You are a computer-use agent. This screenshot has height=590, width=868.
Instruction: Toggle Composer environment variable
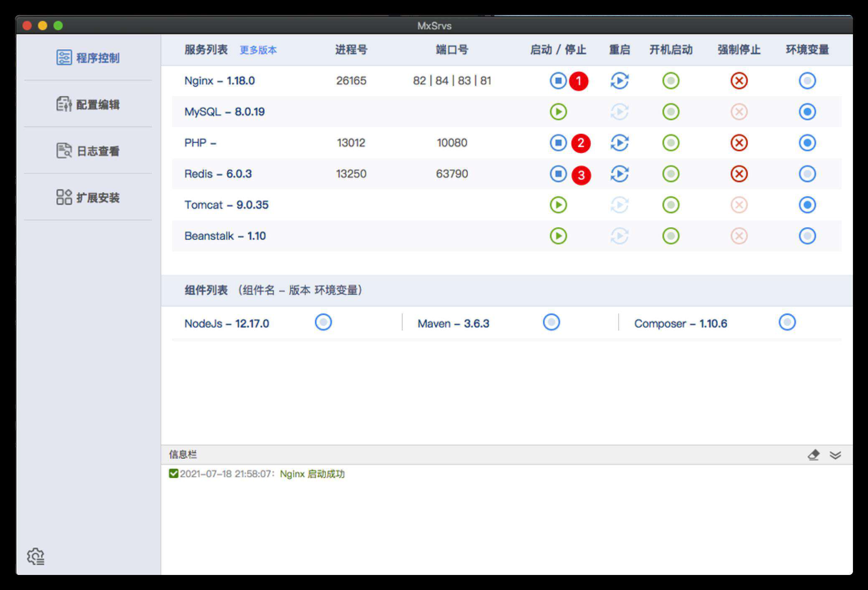pos(787,322)
